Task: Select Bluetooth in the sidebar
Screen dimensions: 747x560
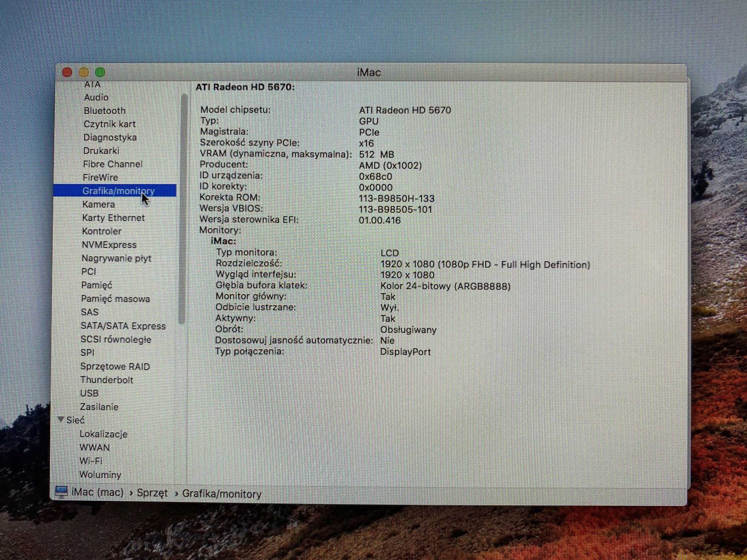Action: [104, 111]
